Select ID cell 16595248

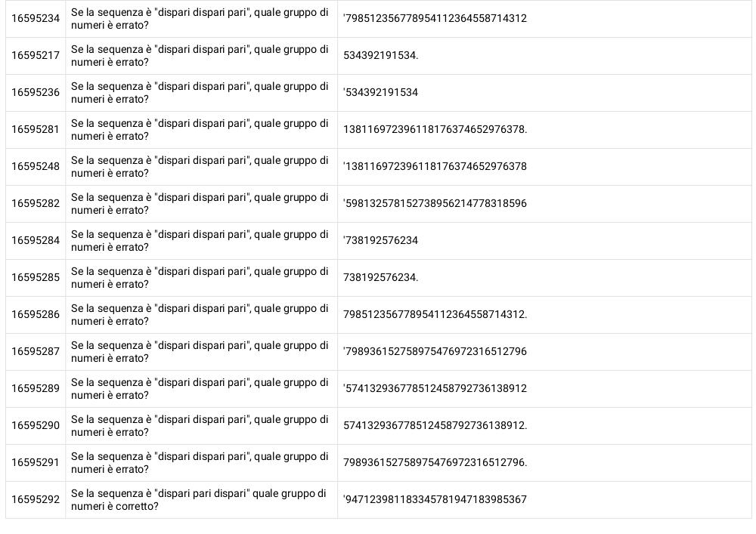36,166
